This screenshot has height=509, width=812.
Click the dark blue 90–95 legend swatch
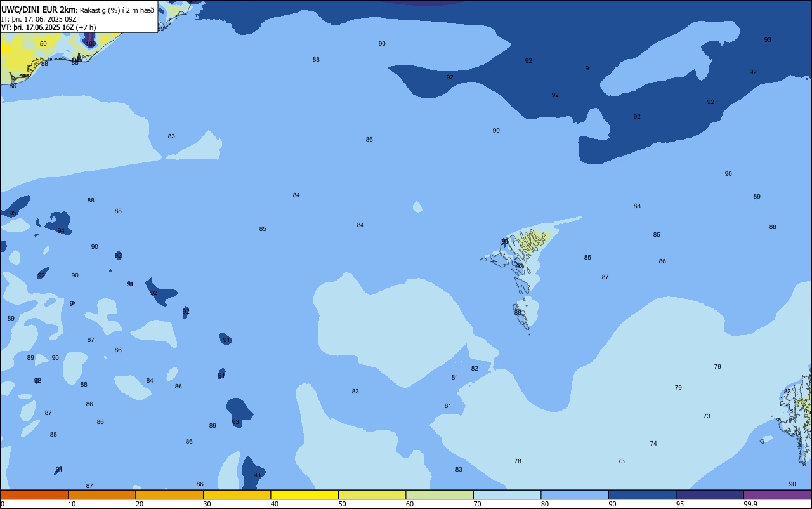pyautogui.click(x=642, y=494)
